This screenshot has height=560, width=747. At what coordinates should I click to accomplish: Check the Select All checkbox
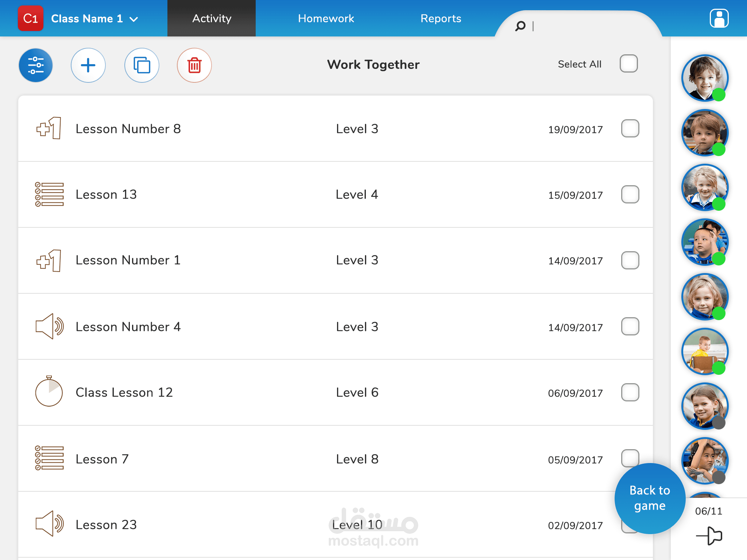click(x=628, y=64)
